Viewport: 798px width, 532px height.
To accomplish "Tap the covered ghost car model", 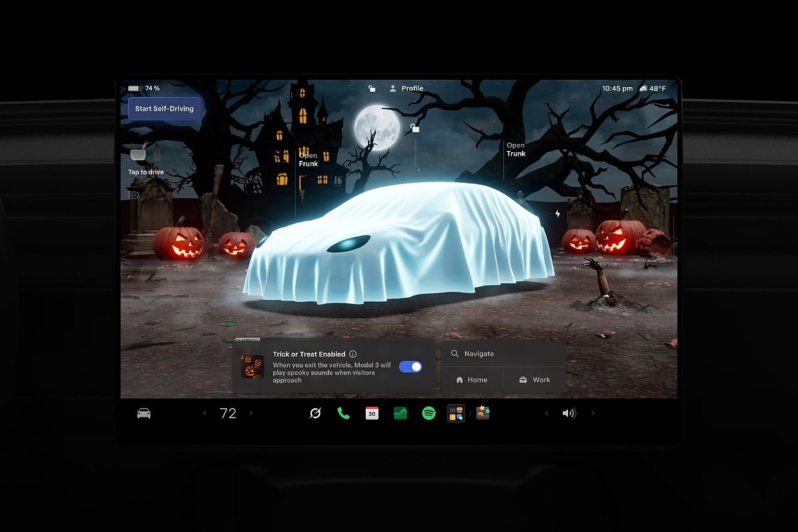I will pyautogui.click(x=399, y=243).
